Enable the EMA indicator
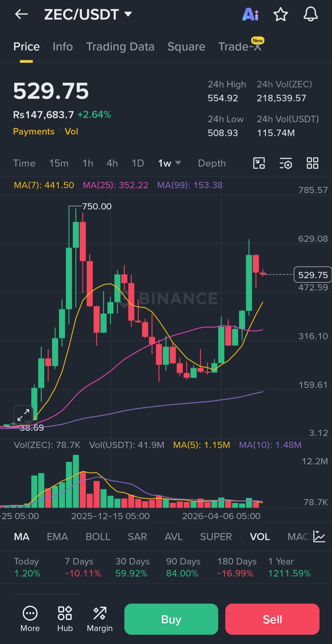 57,536
